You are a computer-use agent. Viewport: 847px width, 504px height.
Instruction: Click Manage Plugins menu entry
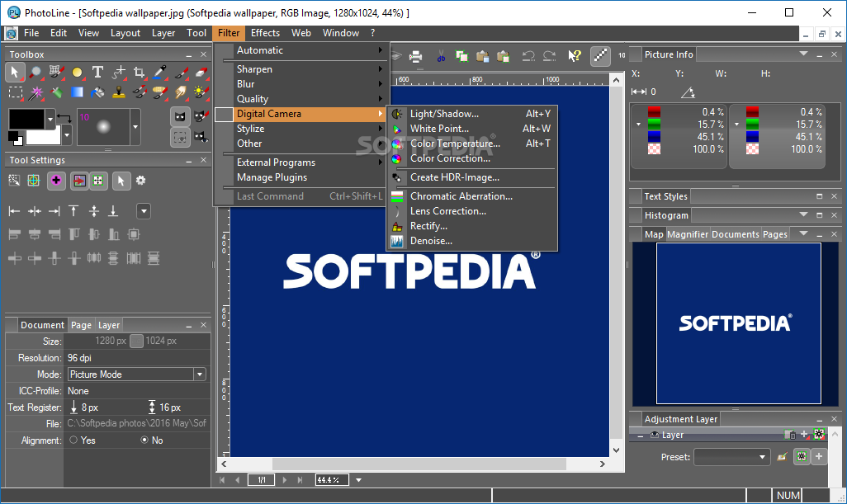pyautogui.click(x=300, y=177)
